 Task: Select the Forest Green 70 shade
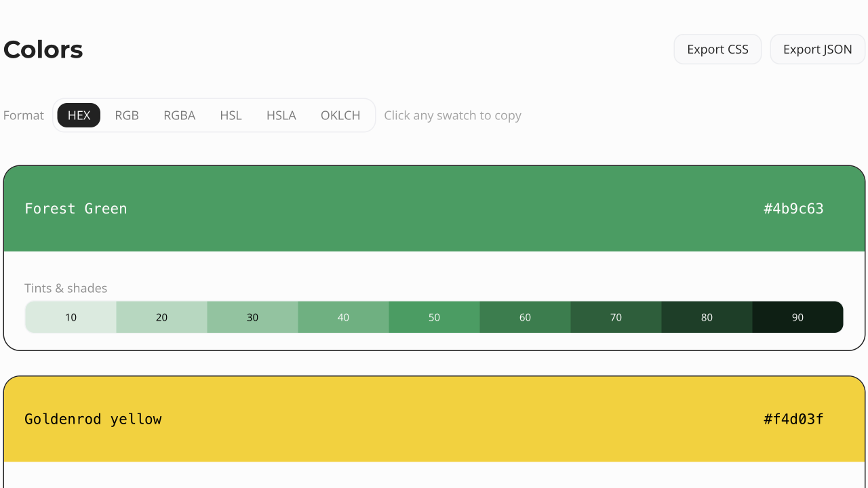point(616,317)
